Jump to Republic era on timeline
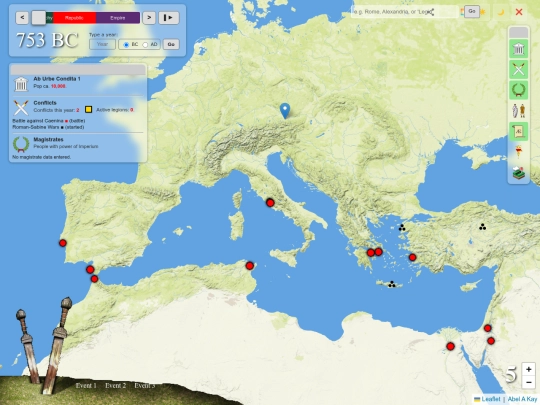The height and width of the screenshot is (405, 540). pyautogui.click(x=74, y=18)
